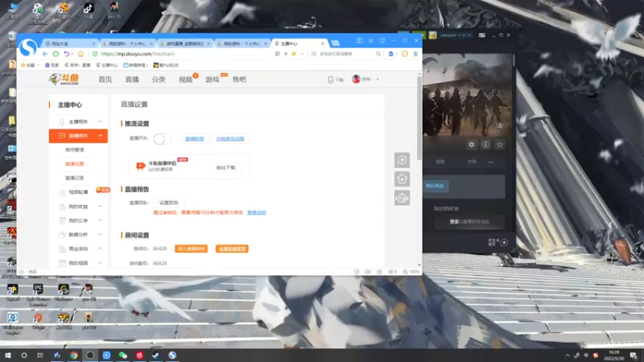Click the Douyu logo
Screen dimensions: 644x362
coord(64,79)
